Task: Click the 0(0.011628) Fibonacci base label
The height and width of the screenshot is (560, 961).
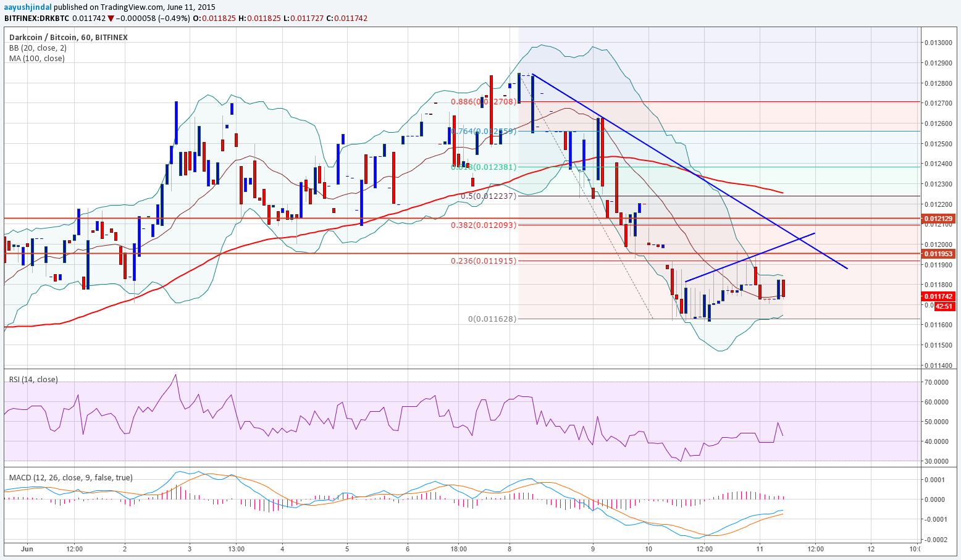Action: [492, 319]
